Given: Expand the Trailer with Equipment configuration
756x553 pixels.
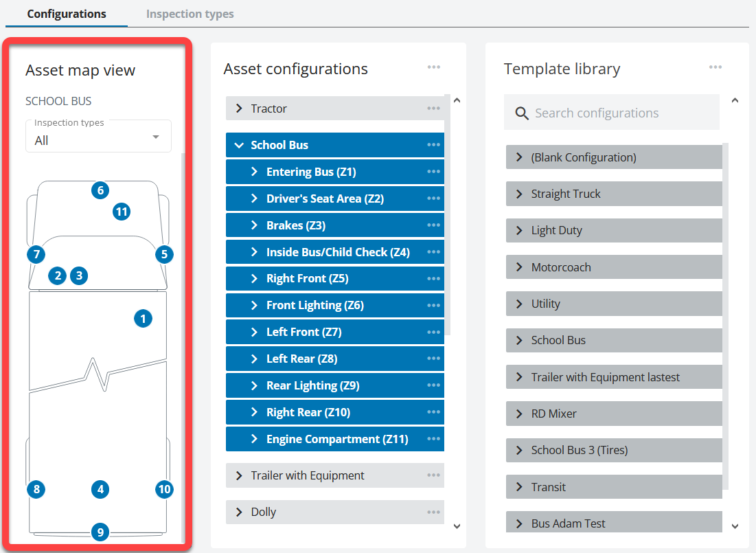Looking at the screenshot, I should [239, 475].
